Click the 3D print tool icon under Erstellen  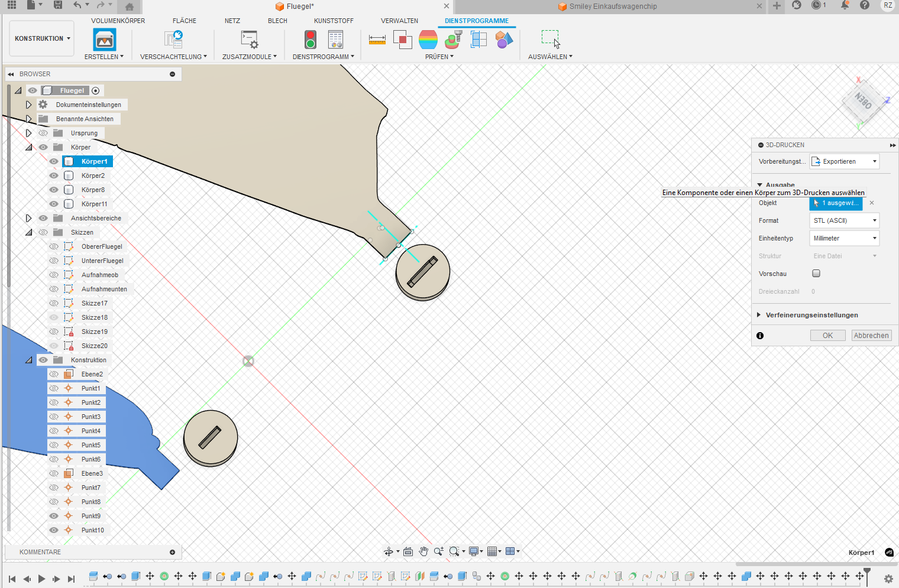(x=105, y=40)
